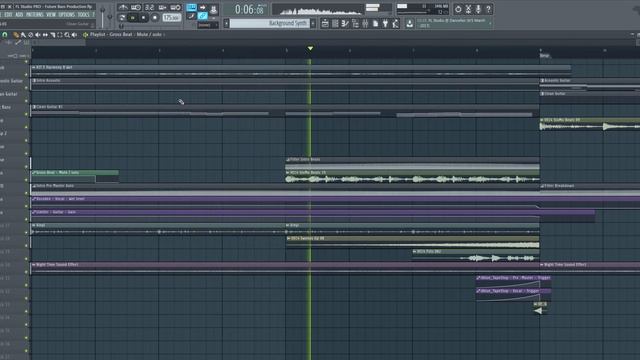
Task: Click the Stop button in transport
Action: click(x=144, y=18)
